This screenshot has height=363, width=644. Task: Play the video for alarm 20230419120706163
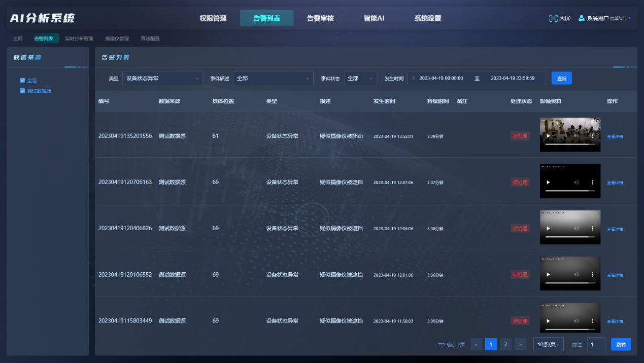point(548,182)
